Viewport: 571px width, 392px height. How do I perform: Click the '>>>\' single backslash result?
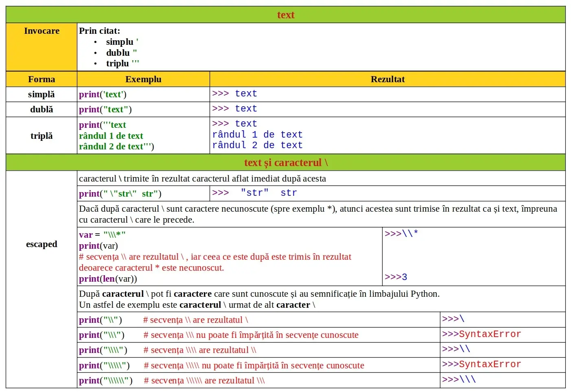click(x=453, y=319)
